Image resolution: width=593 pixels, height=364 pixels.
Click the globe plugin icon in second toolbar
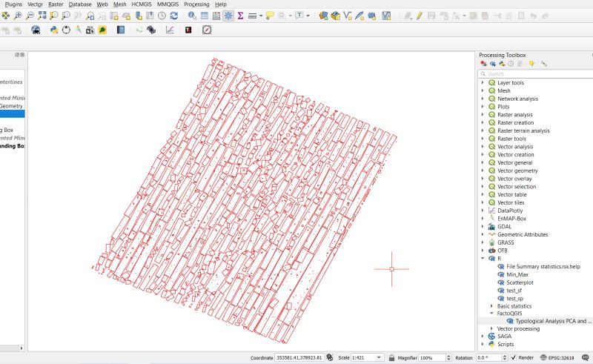coord(36,30)
